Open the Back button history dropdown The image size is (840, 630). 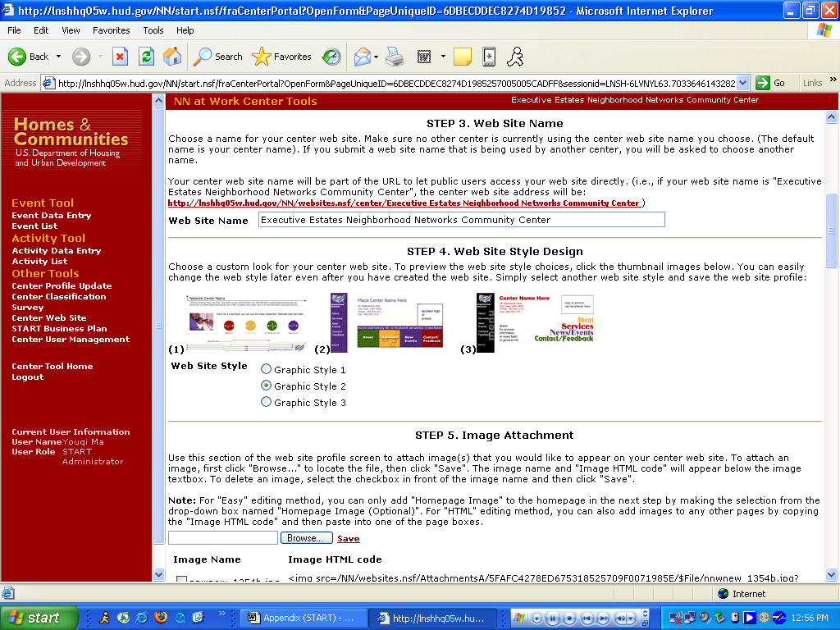[58, 57]
